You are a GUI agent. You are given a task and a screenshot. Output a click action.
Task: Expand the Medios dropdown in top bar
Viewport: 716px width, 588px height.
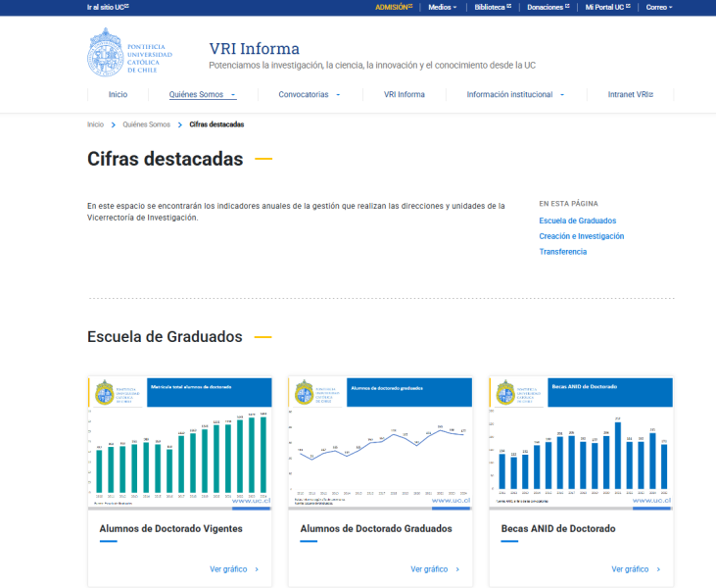point(443,7)
